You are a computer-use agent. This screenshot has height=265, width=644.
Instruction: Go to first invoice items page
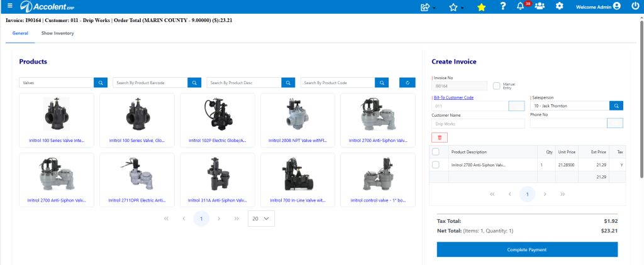click(x=492, y=194)
